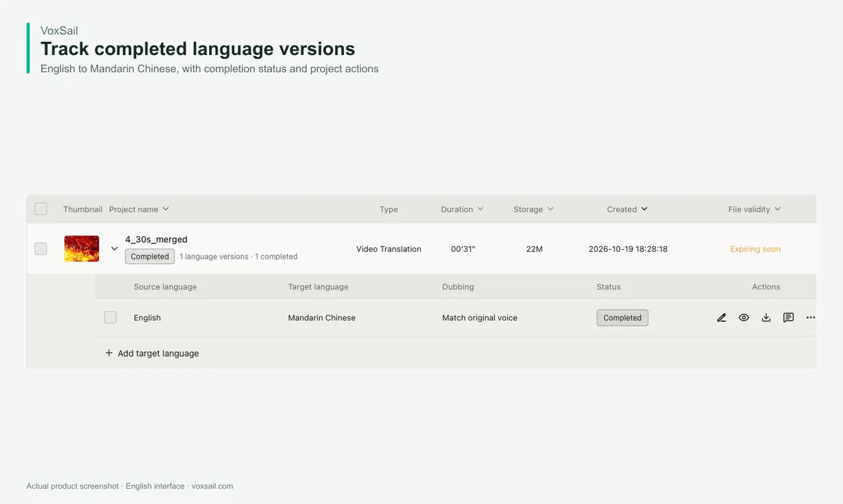Click the "Mandarin Chinese" target language cell
Screen dimensions: 843x504
click(x=322, y=318)
